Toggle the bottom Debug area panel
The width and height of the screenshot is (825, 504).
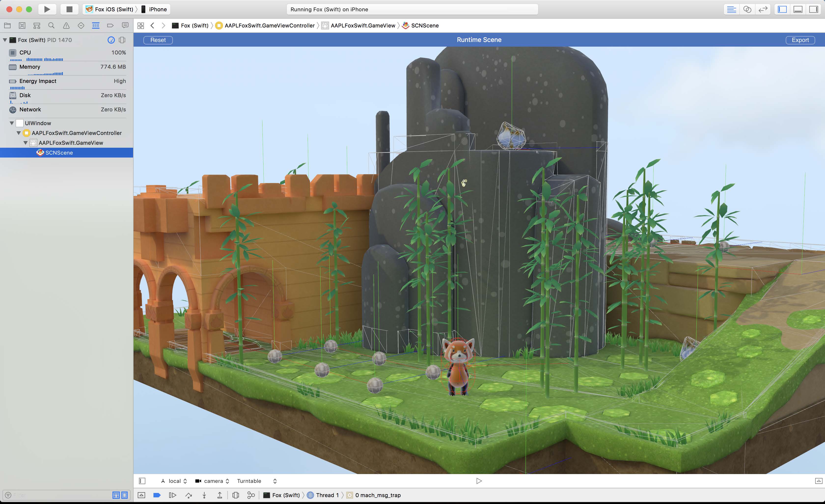(798, 9)
